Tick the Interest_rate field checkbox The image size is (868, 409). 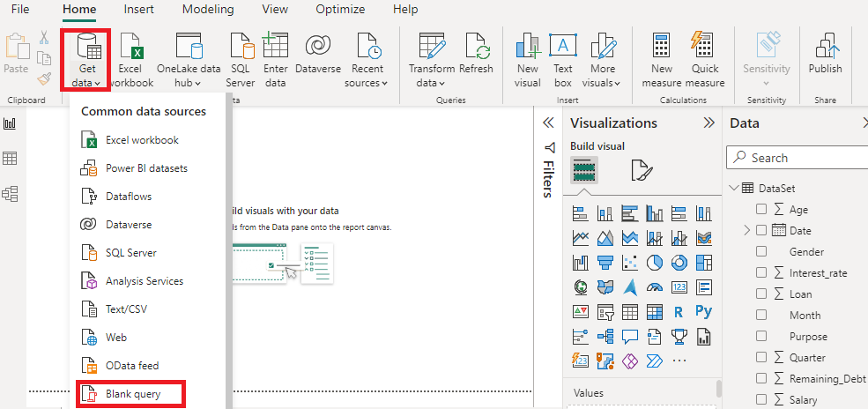point(761,273)
